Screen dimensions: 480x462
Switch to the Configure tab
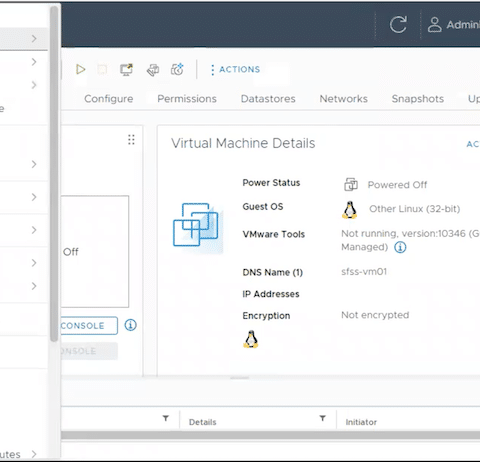coord(109,99)
